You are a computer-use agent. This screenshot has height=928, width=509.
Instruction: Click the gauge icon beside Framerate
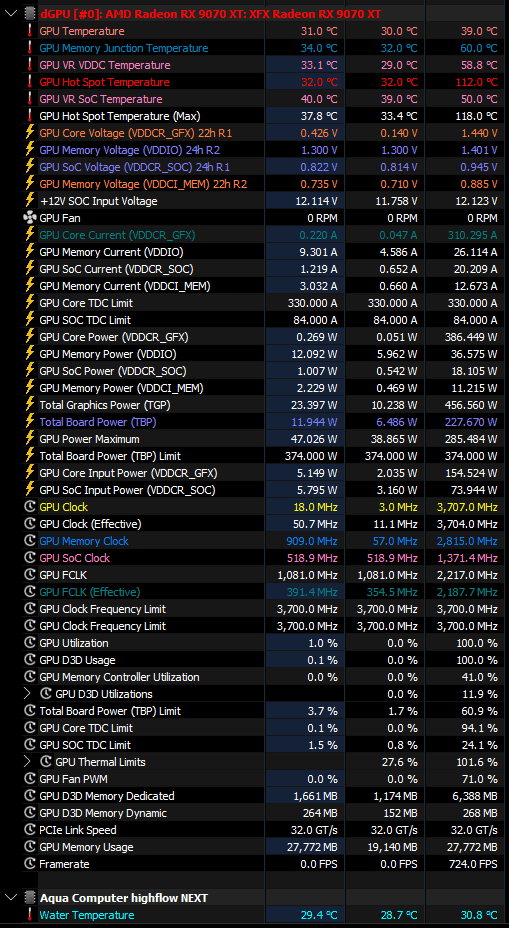point(30,864)
